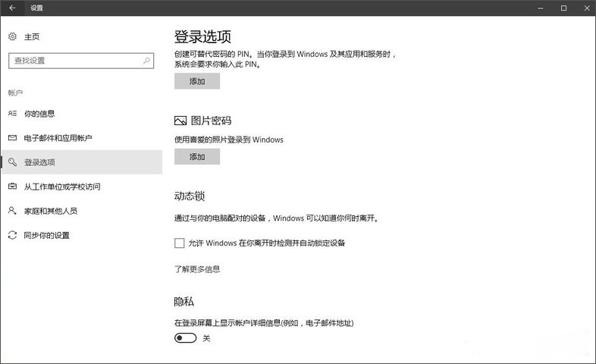The height and width of the screenshot is (364, 596).
Task: Open 电子邮件和应用帐户 settings
Action: click(x=58, y=138)
